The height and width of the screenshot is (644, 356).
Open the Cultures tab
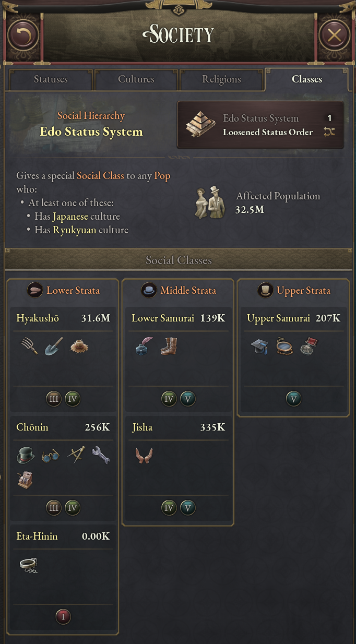[x=136, y=79]
